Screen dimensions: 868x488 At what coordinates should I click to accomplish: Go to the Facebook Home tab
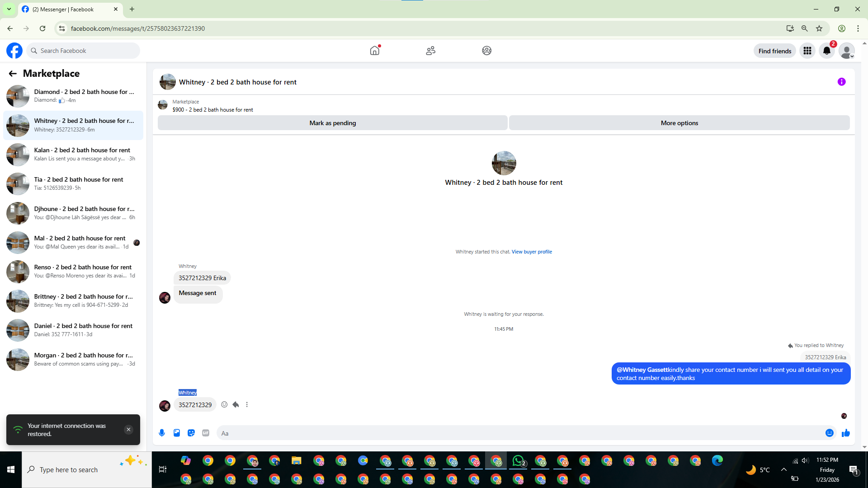375,51
